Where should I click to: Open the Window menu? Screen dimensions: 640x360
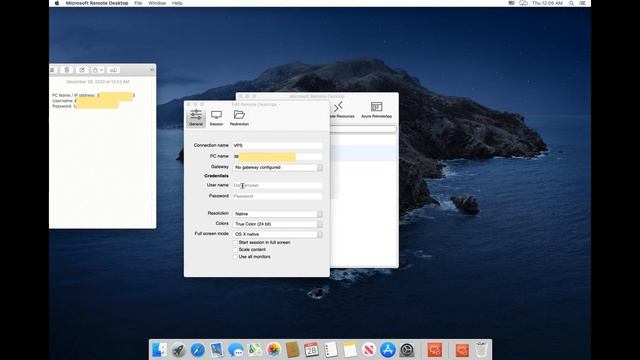click(x=157, y=3)
